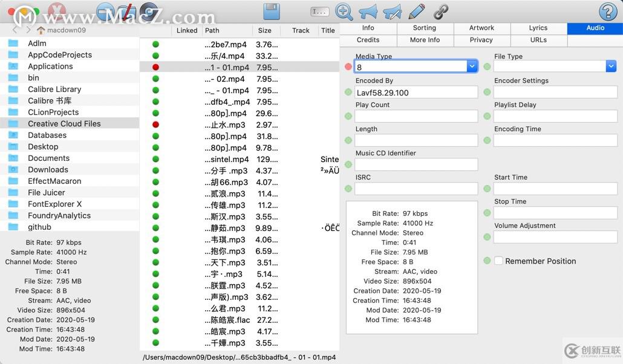Click the blue pencil edit icon

416,11
